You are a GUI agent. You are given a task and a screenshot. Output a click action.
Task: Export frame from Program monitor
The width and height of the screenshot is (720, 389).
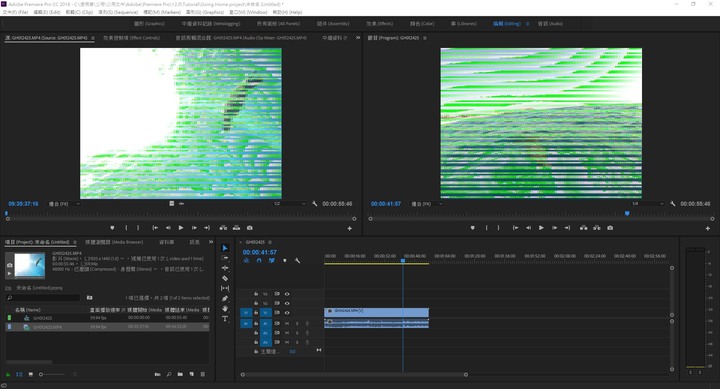point(610,228)
